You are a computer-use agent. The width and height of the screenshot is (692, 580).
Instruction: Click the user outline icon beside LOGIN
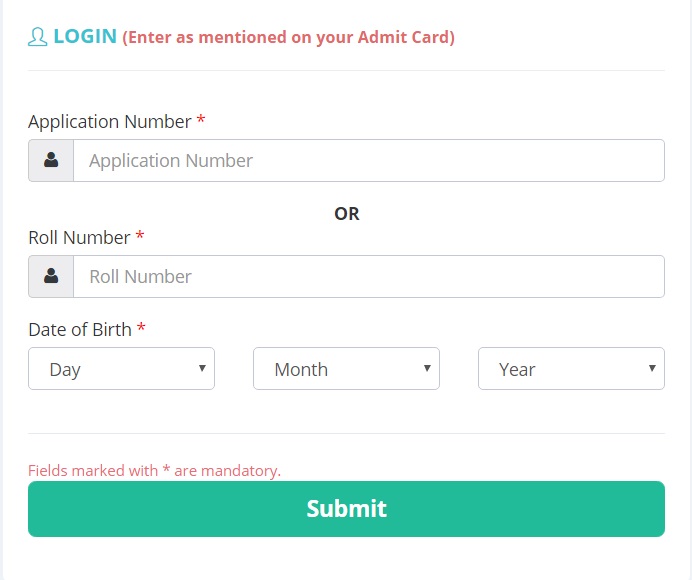[x=38, y=37]
